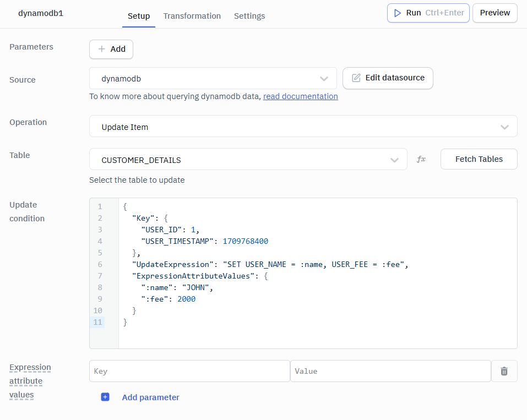527x420 pixels.
Task: Click the "ExpressionAttributeValues" line in the editor
Action: tap(200, 276)
